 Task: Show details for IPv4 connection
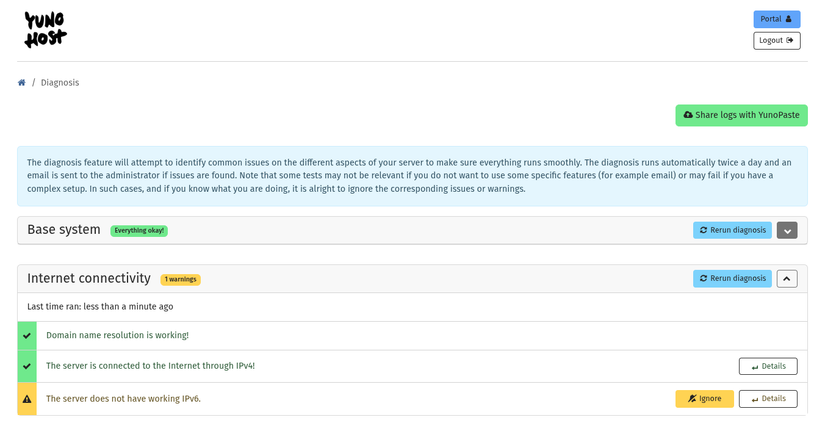point(767,366)
